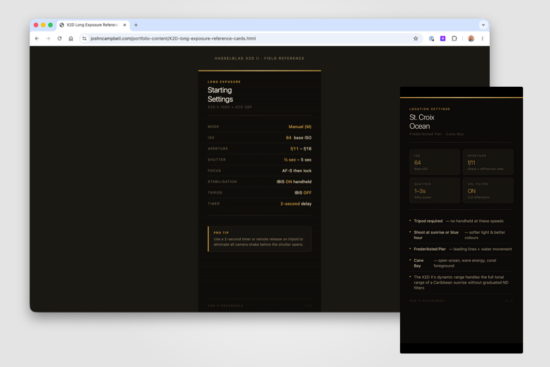Select the 'Tripod required' bullet text
The width and height of the screenshot is (550, 367).
coord(428,221)
